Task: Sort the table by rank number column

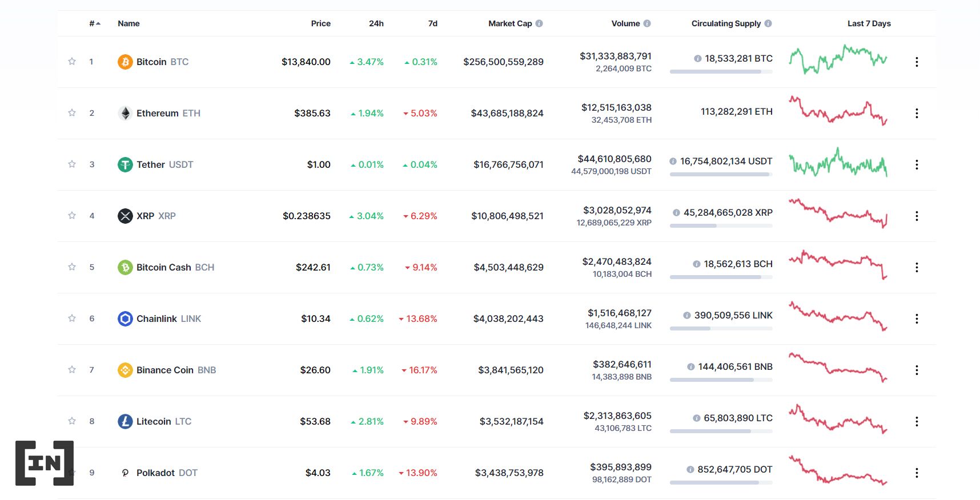Action: point(95,23)
